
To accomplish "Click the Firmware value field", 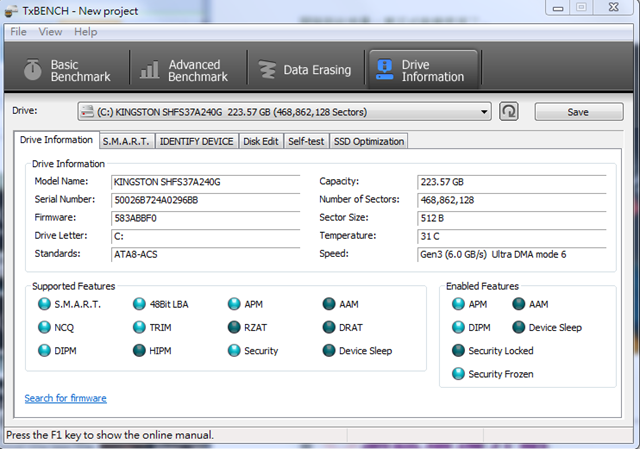I will pos(205,218).
